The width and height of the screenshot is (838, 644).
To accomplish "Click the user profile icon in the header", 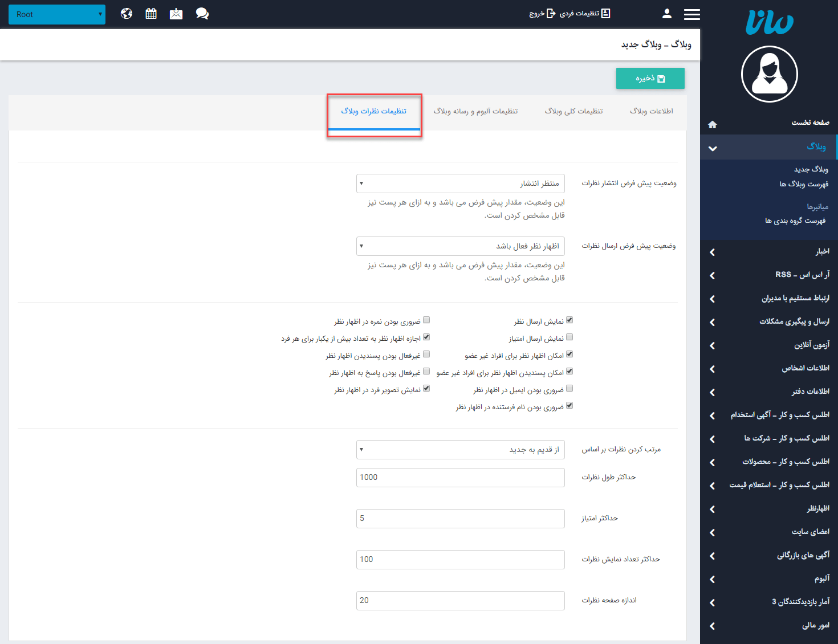I will click(x=666, y=13).
